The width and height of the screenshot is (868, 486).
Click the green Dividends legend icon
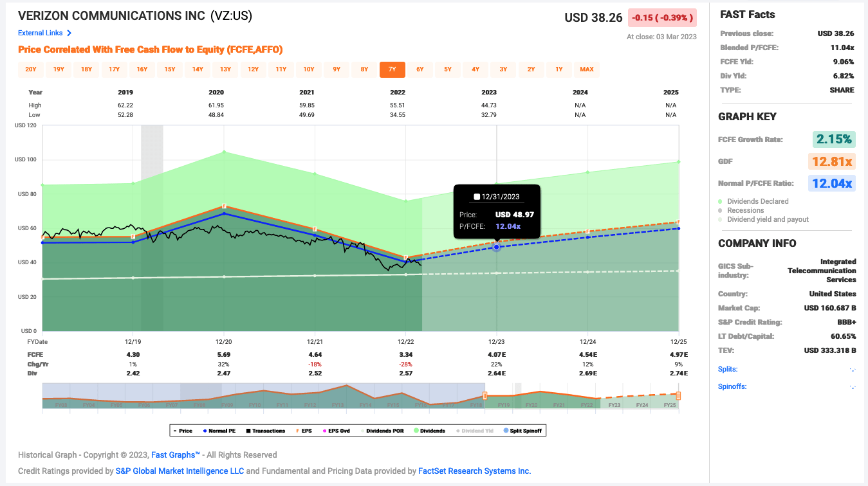tap(415, 430)
